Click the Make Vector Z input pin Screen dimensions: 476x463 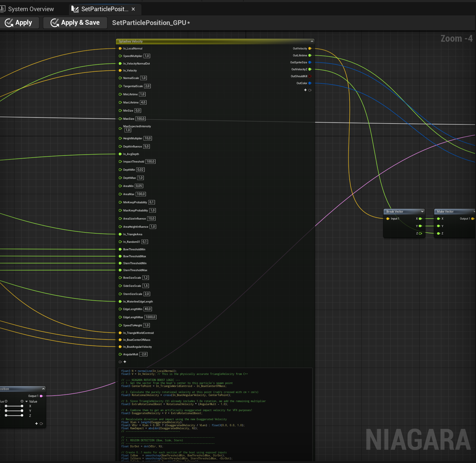click(x=439, y=233)
